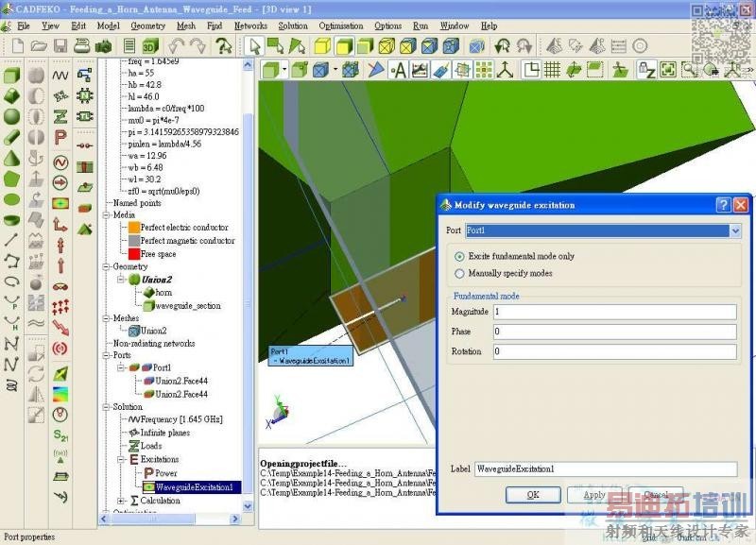Click the Open folder toolbar icon

pyautogui.click(x=39, y=45)
